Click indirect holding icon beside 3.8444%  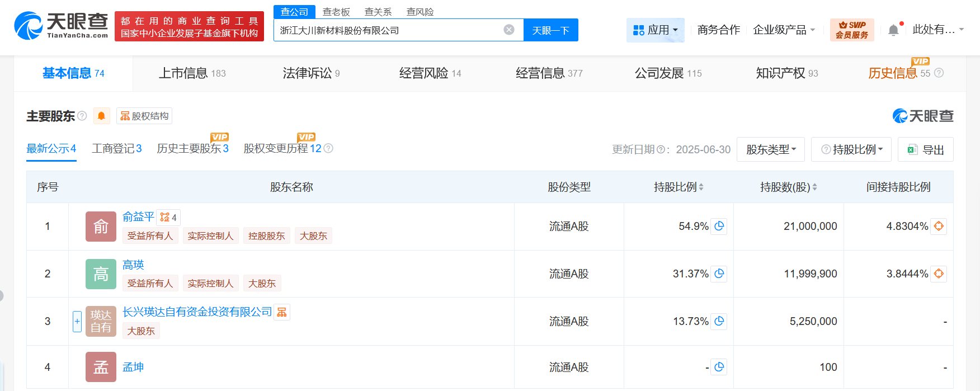pos(939,274)
